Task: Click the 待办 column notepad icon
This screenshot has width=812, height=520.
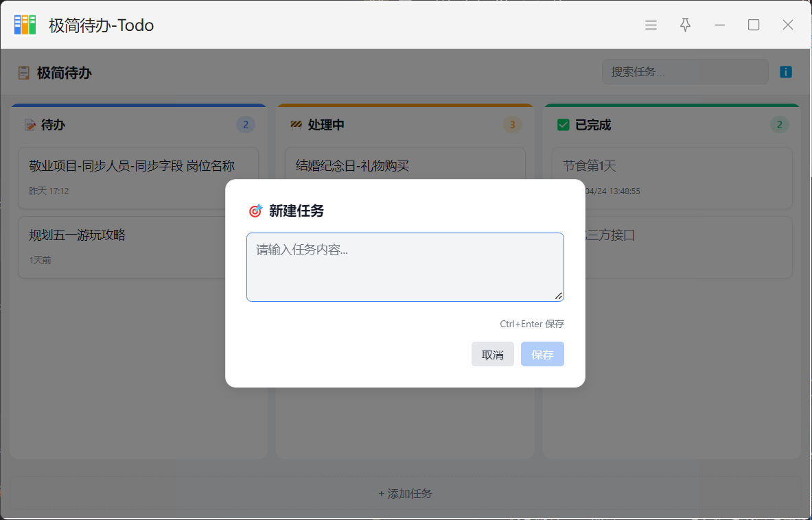Action: point(30,125)
